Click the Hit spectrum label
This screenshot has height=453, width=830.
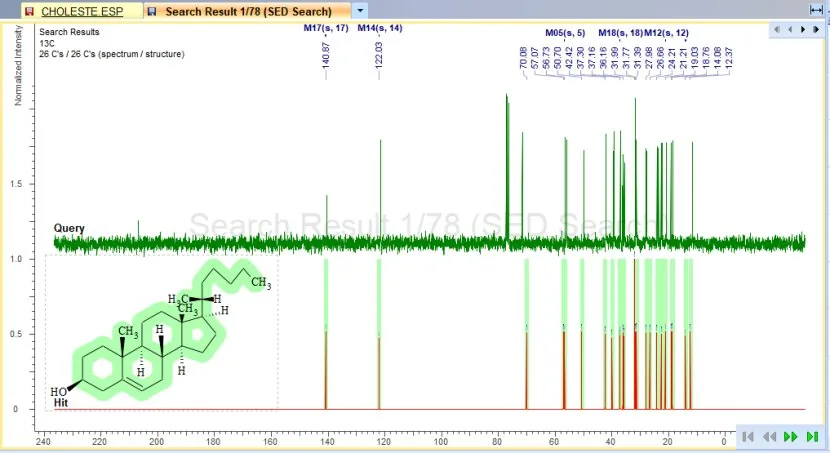60,403
